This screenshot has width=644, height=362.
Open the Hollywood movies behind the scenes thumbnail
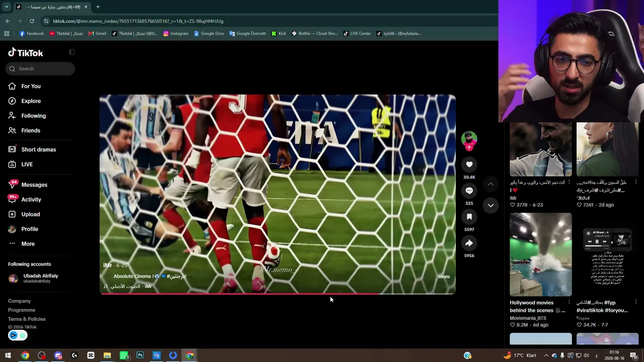[x=541, y=254]
